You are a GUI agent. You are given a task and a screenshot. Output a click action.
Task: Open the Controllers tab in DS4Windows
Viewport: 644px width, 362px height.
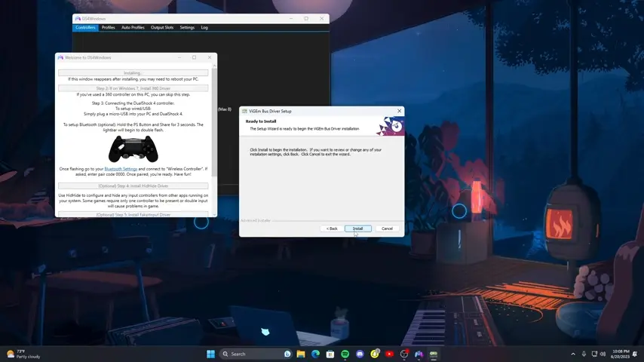point(85,28)
